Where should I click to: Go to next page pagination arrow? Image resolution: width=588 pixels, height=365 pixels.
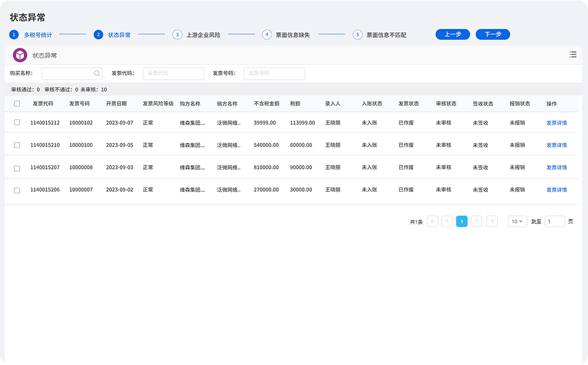(x=477, y=221)
